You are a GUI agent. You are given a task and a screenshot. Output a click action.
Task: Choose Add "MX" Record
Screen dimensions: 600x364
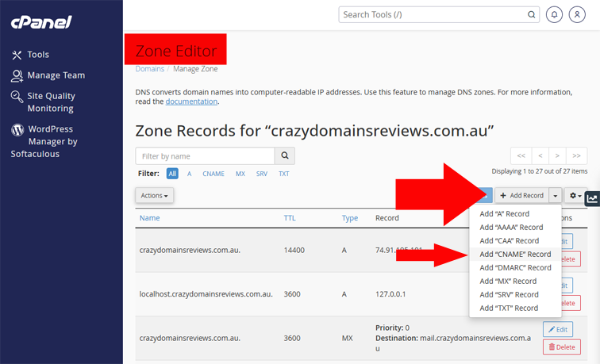(515, 281)
